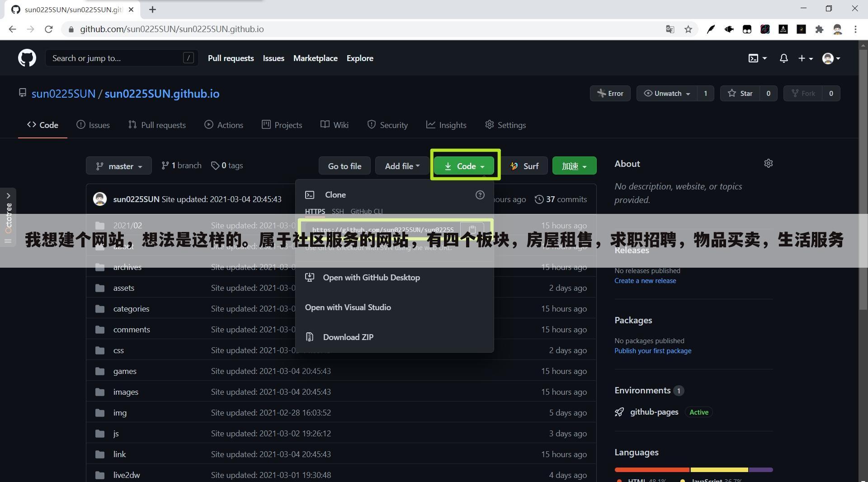Click Marketplace in the top navigation
This screenshot has height=482, width=868.
pos(316,58)
